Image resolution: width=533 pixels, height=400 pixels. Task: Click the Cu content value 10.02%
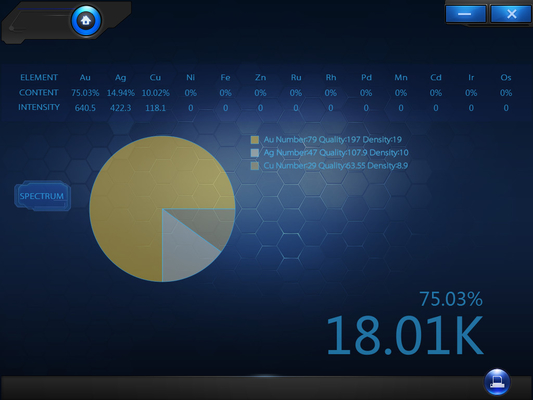point(155,93)
